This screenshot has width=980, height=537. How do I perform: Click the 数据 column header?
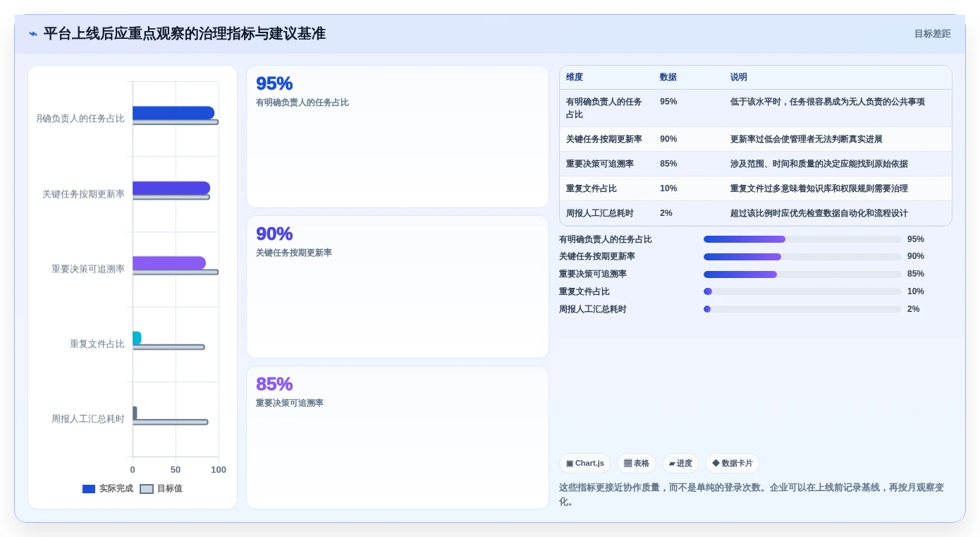[x=668, y=77]
